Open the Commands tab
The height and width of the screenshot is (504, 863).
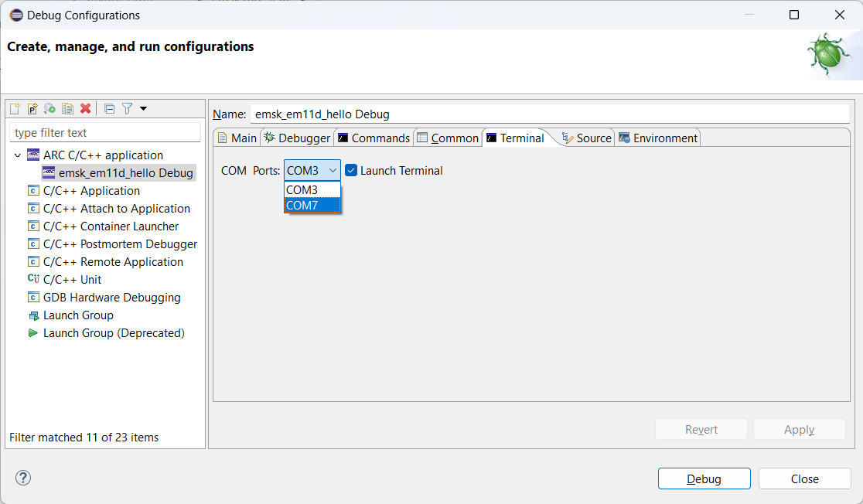click(374, 138)
